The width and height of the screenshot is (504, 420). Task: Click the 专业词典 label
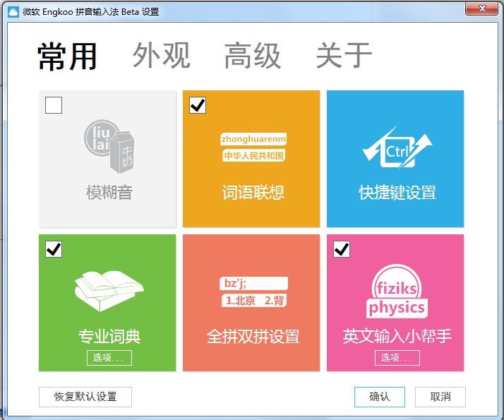pos(109,337)
